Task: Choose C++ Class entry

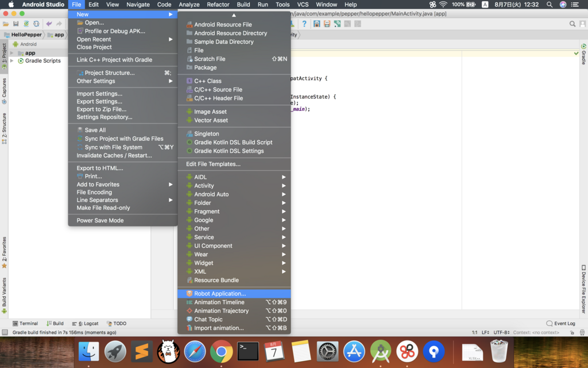Action: click(234, 80)
